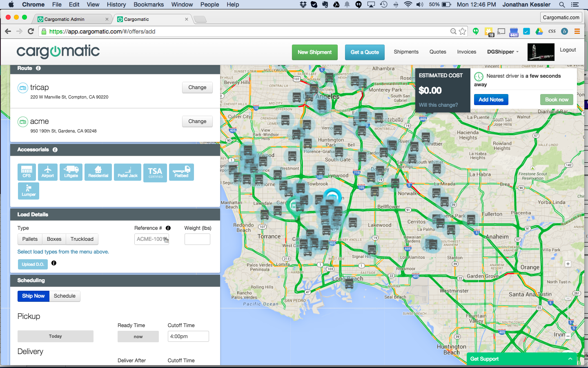Open the Bookmarks menu in menu bar

pos(149,4)
